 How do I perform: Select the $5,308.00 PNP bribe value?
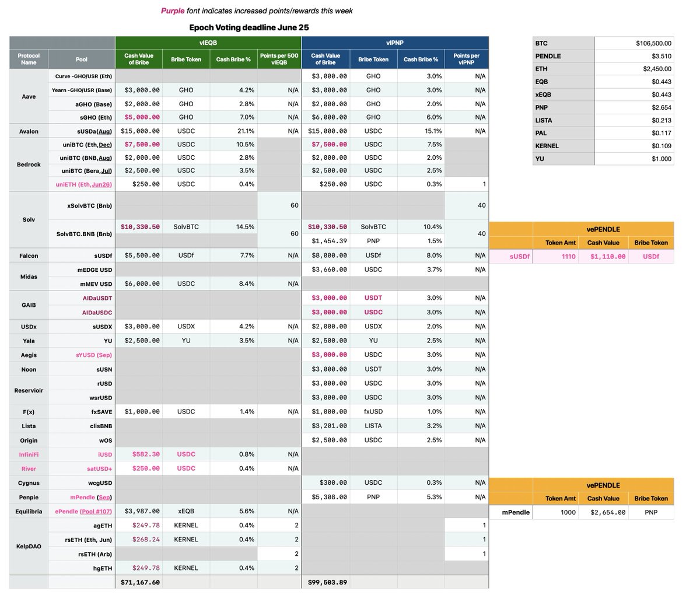[x=325, y=497]
